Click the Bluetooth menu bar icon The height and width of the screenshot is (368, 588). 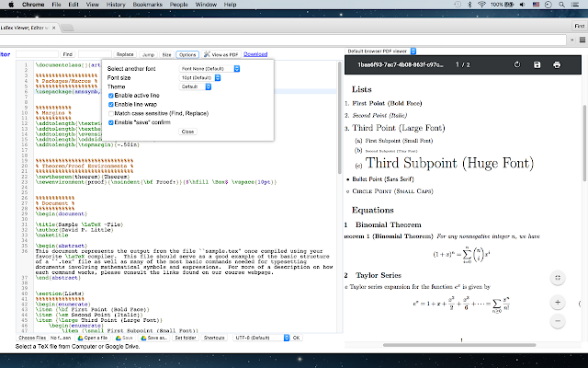click(x=469, y=5)
